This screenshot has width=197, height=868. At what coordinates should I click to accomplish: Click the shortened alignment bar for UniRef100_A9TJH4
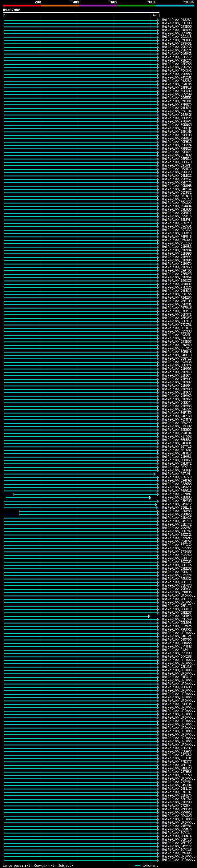coord(79,474)
